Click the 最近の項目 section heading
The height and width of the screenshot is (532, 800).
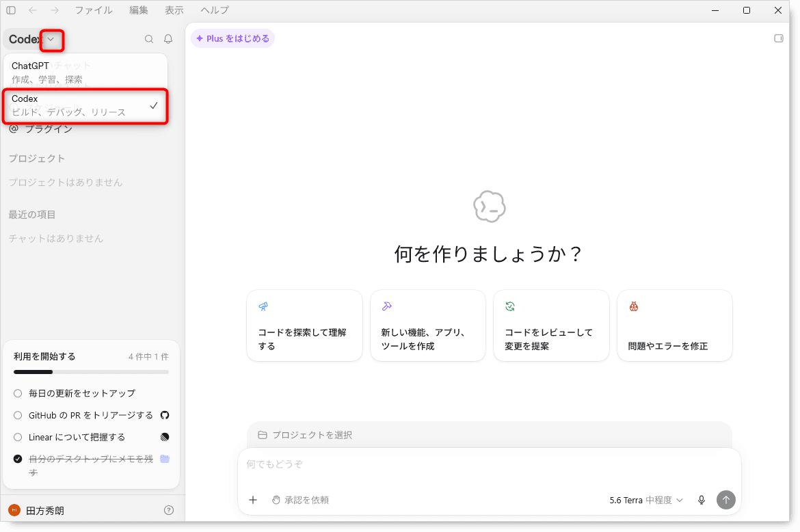32,215
